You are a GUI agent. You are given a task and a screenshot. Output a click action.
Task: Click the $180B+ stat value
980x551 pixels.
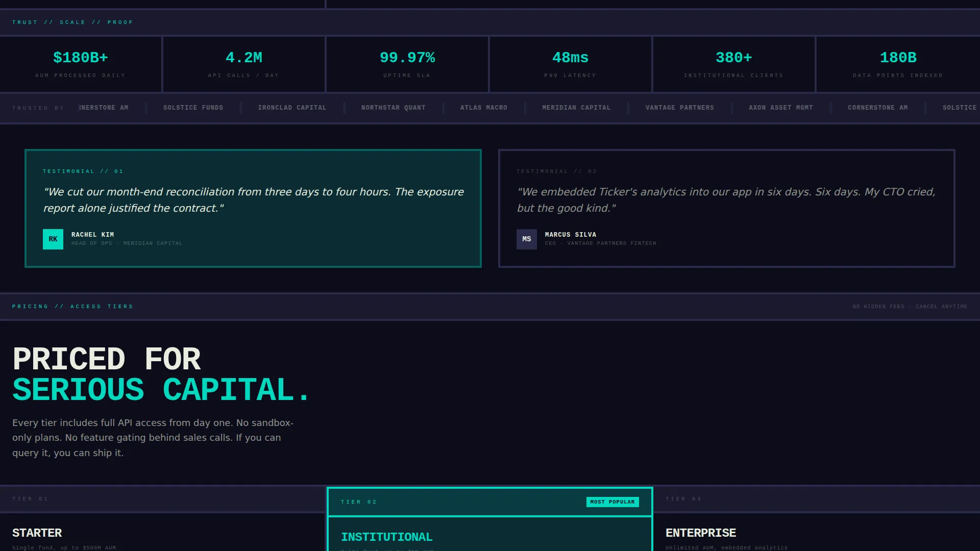pyautogui.click(x=81, y=58)
